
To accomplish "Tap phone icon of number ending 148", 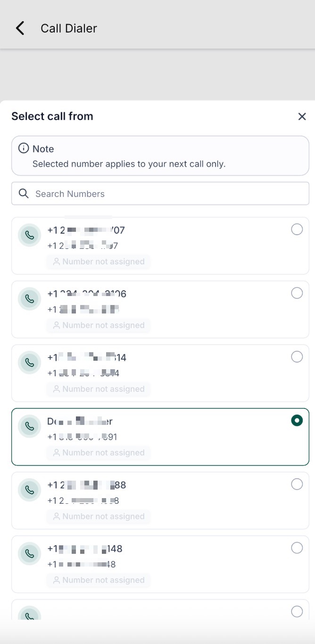I will click(29, 554).
